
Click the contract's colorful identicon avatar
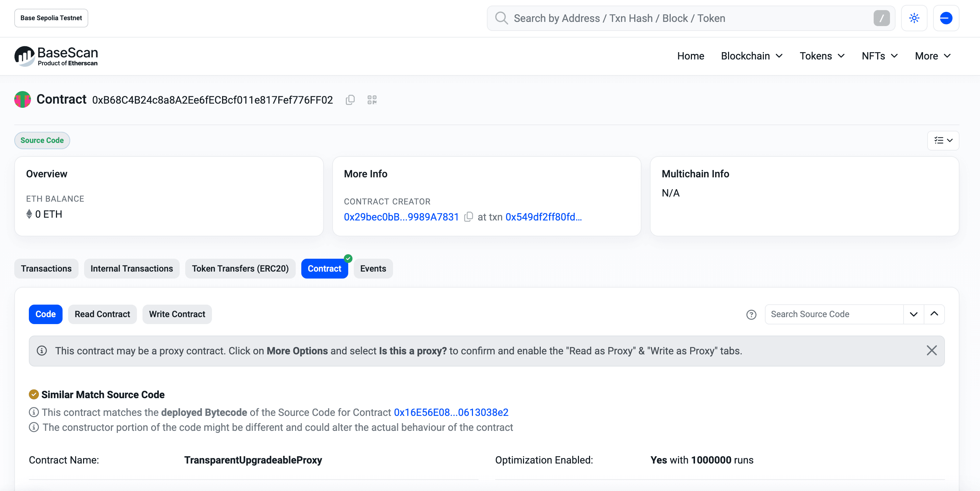23,99
